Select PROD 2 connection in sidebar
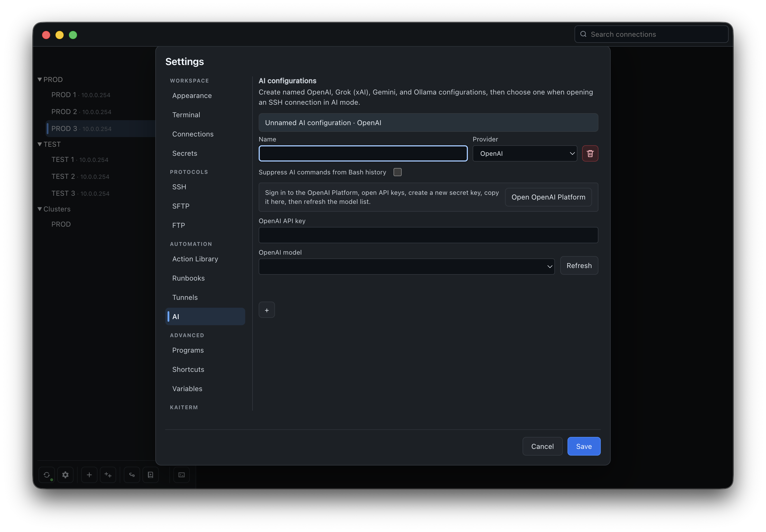This screenshot has width=766, height=532. 81,112
